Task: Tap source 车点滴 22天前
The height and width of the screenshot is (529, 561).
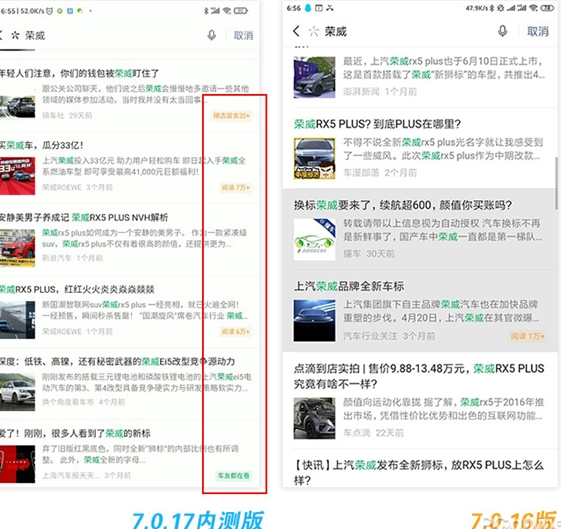Action: click(374, 433)
